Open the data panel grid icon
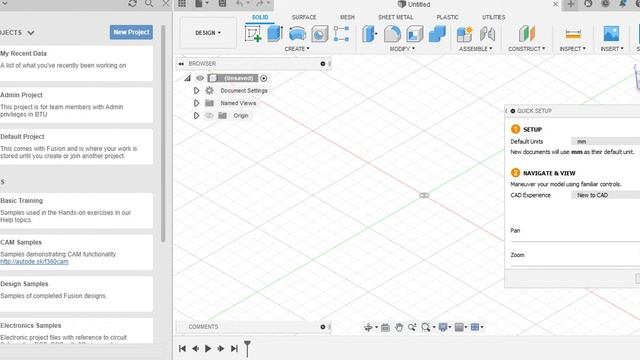 tap(182, 4)
